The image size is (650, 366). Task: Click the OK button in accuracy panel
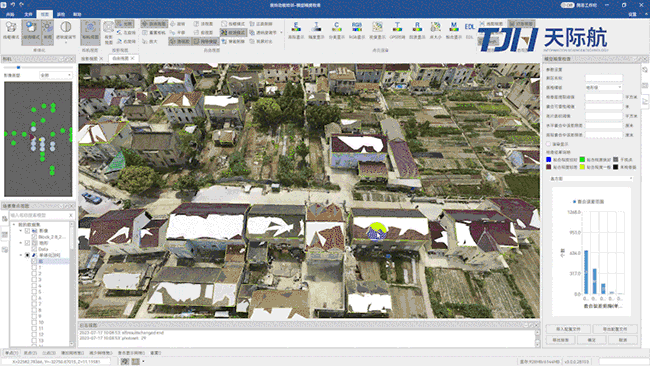tap(592, 340)
